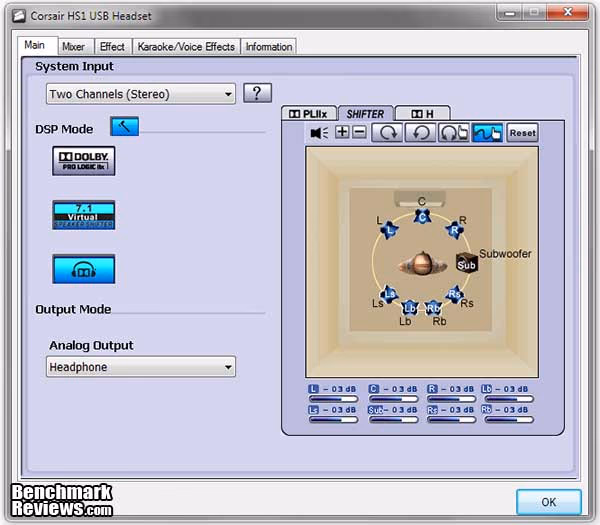Viewport: 600px width, 525px height.
Task: Toggle the Dolby Pro Logic IIx mode
Action: (x=83, y=161)
